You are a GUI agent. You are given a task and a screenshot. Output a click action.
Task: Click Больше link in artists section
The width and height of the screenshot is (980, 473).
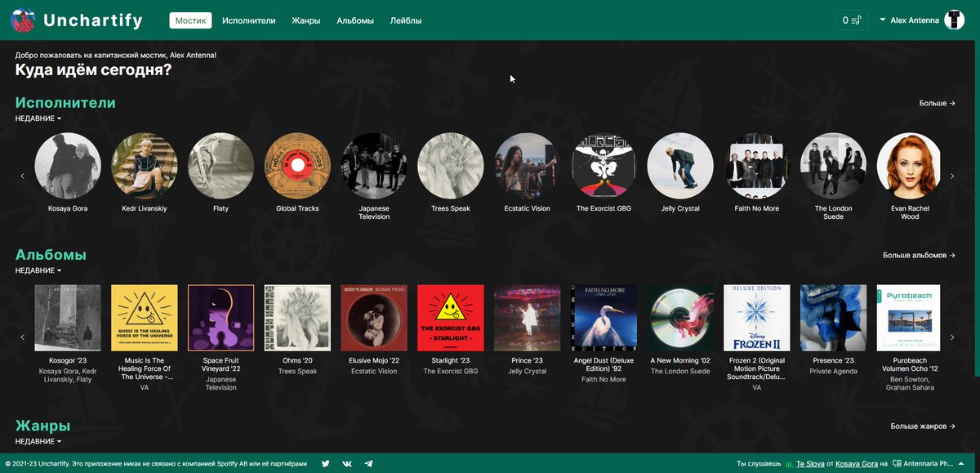[938, 104]
